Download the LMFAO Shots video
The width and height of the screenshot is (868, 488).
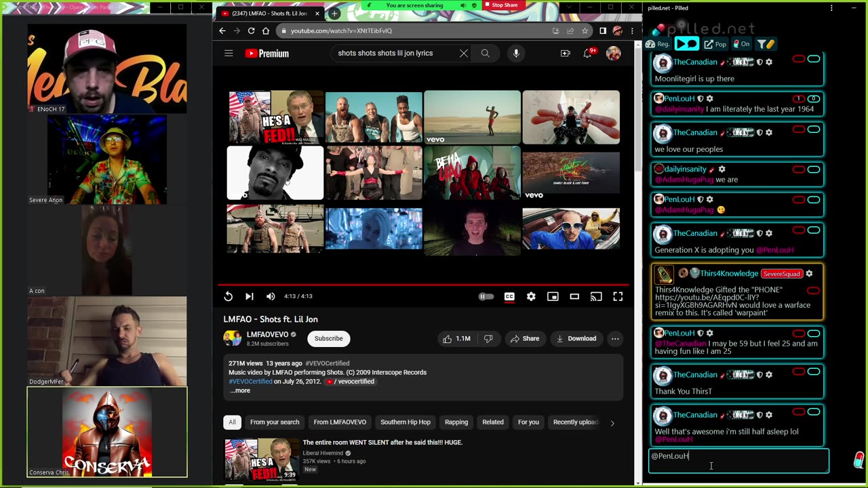point(576,338)
